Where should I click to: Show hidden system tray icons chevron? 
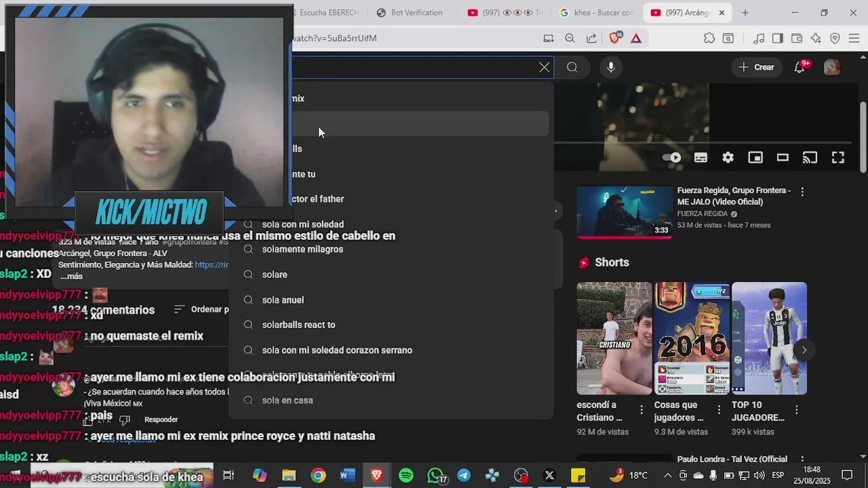[667, 475]
